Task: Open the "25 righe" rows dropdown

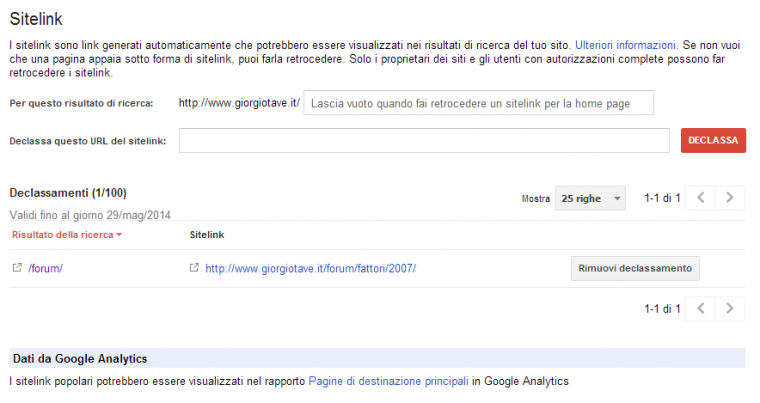Action: coord(590,199)
